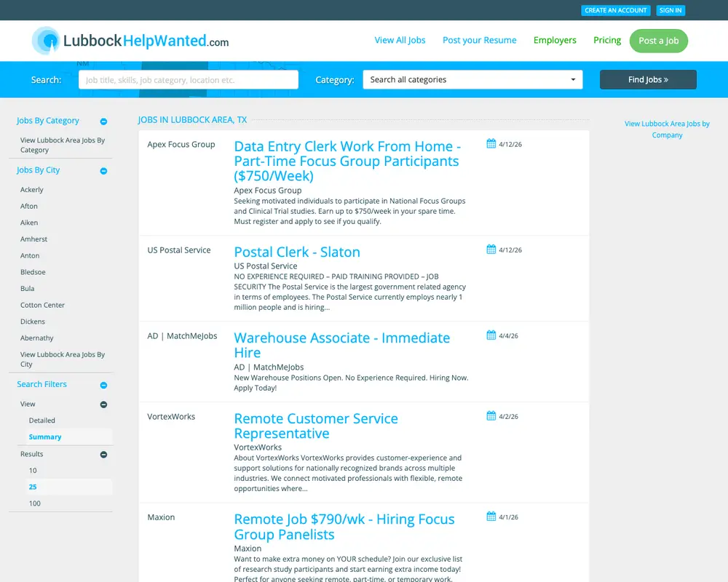
Task: Collapse the Jobs By Category section
Action: click(103, 121)
